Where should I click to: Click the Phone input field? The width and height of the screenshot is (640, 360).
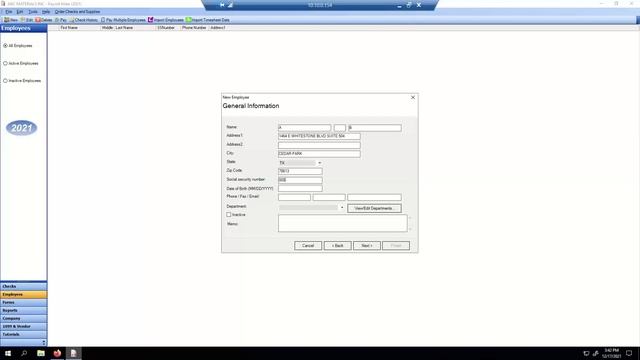click(x=294, y=197)
